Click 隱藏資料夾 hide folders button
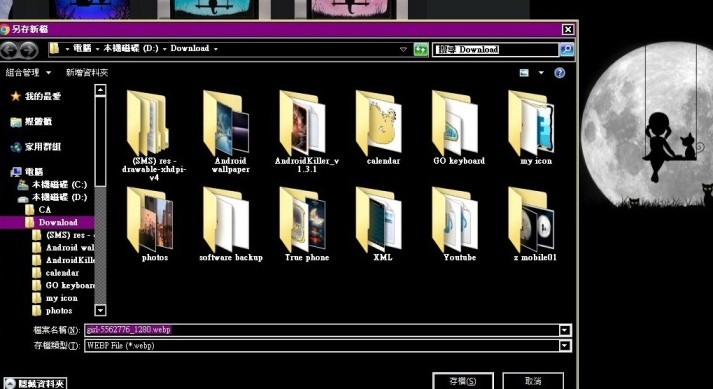Screen dimensions: 713x389 point(35,384)
